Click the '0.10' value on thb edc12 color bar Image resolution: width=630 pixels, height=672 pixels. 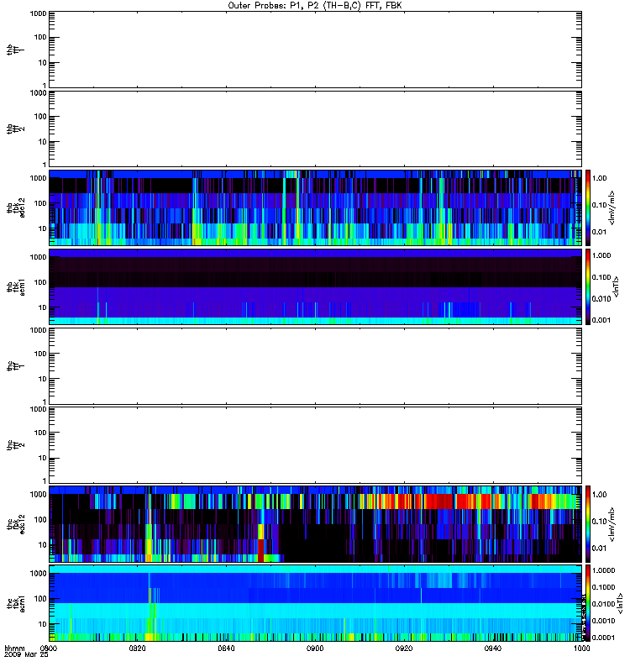click(x=600, y=205)
